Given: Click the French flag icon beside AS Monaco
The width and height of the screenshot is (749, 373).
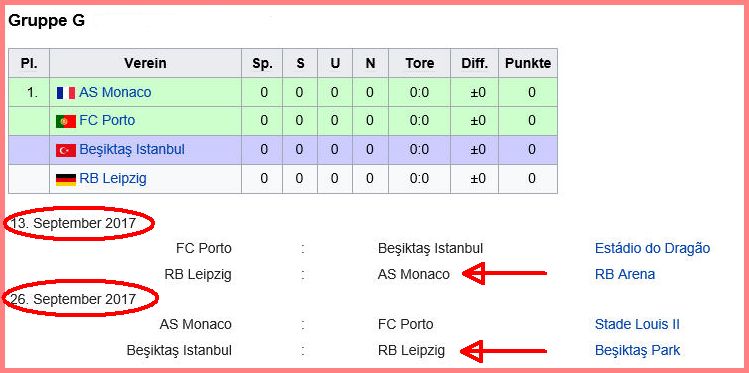Looking at the screenshot, I should [66, 93].
